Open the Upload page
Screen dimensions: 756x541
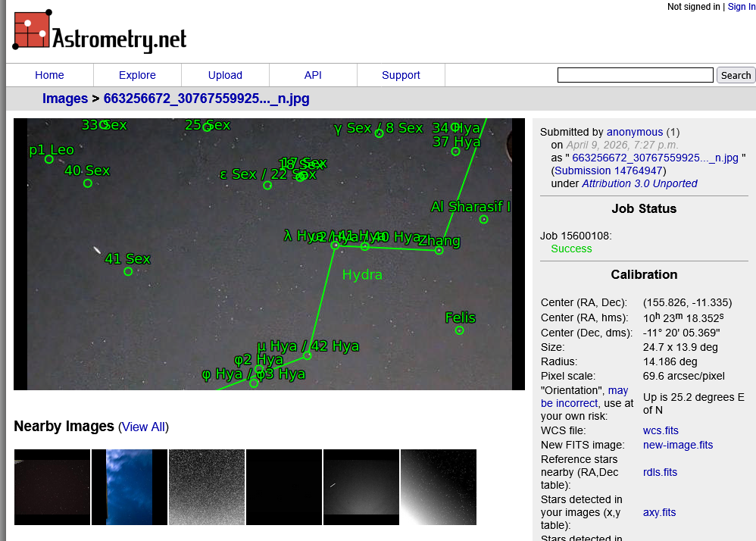[225, 75]
